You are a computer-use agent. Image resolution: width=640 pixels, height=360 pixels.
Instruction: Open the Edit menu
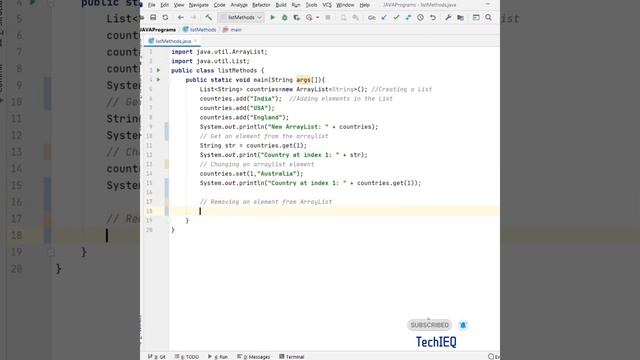pyautogui.click(x=164, y=5)
